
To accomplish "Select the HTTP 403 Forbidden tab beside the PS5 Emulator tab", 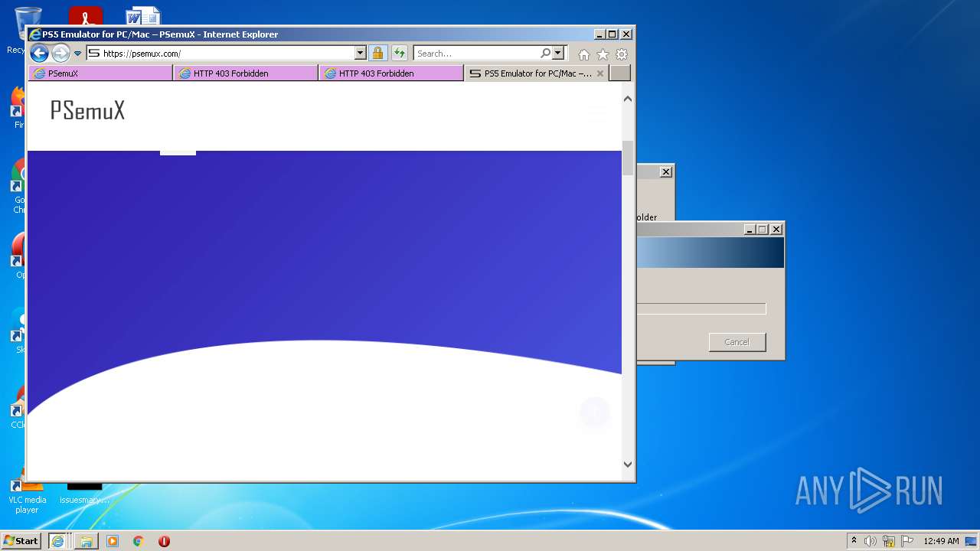I will tap(391, 73).
